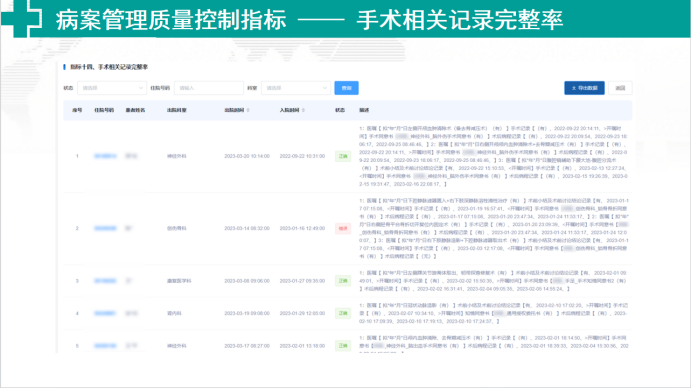Select admission time 2023-02-01 13:18:00

[x=302, y=346]
